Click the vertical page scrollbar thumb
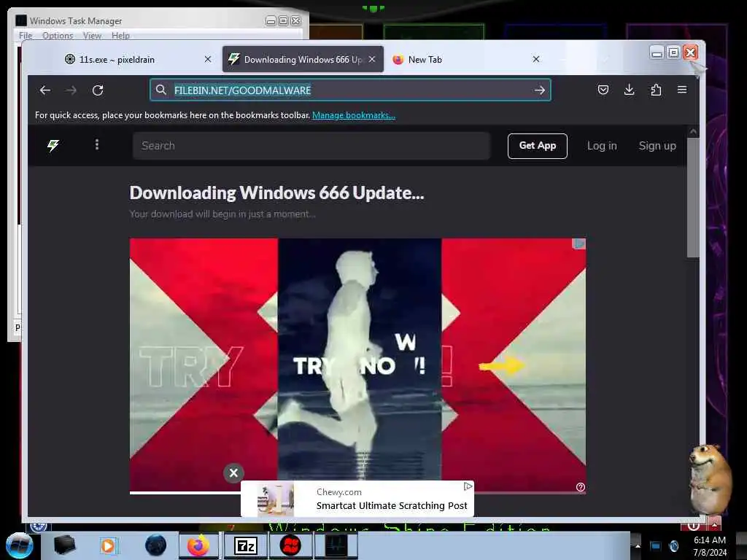 coord(693,198)
